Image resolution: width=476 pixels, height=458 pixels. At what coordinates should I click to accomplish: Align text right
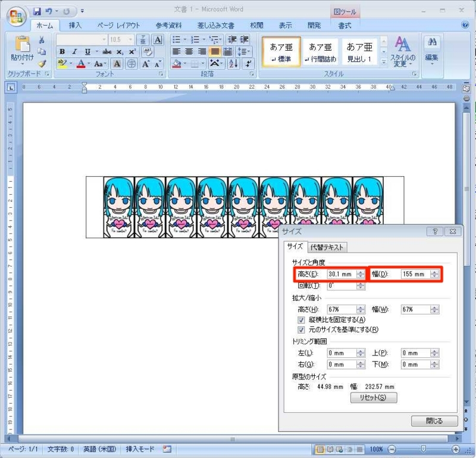[x=202, y=52]
